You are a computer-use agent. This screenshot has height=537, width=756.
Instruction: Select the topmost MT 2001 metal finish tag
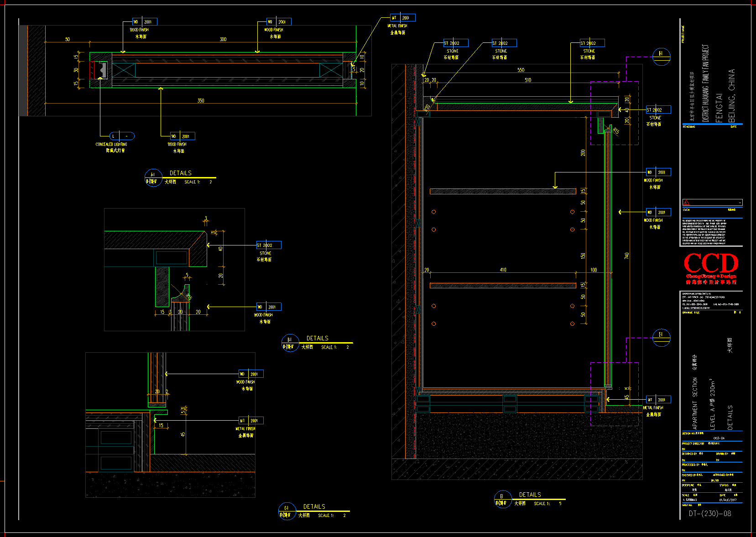click(402, 18)
